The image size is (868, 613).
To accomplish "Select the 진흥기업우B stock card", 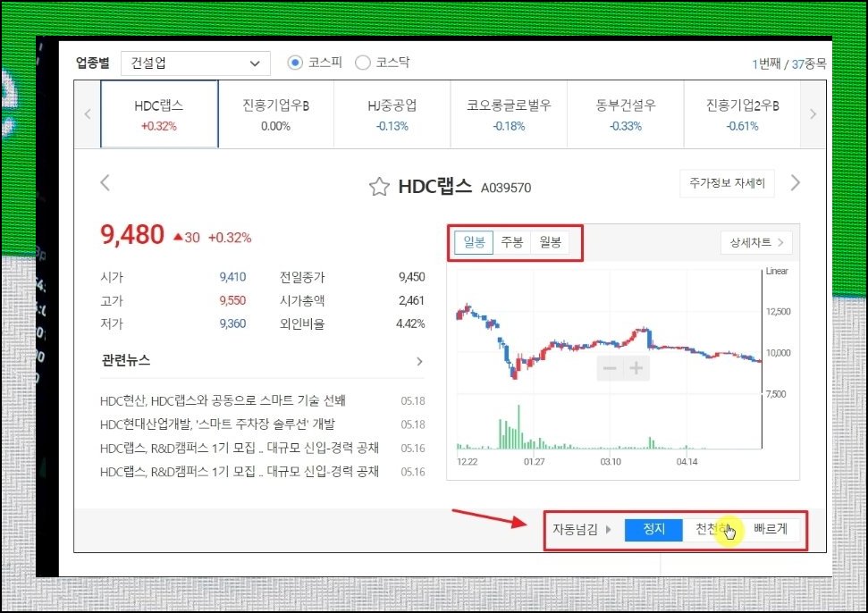I will coord(275,114).
